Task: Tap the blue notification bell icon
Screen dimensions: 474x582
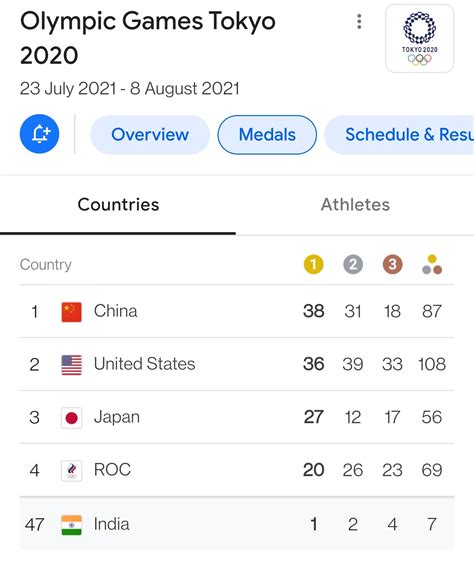Action: click(39, 134)
